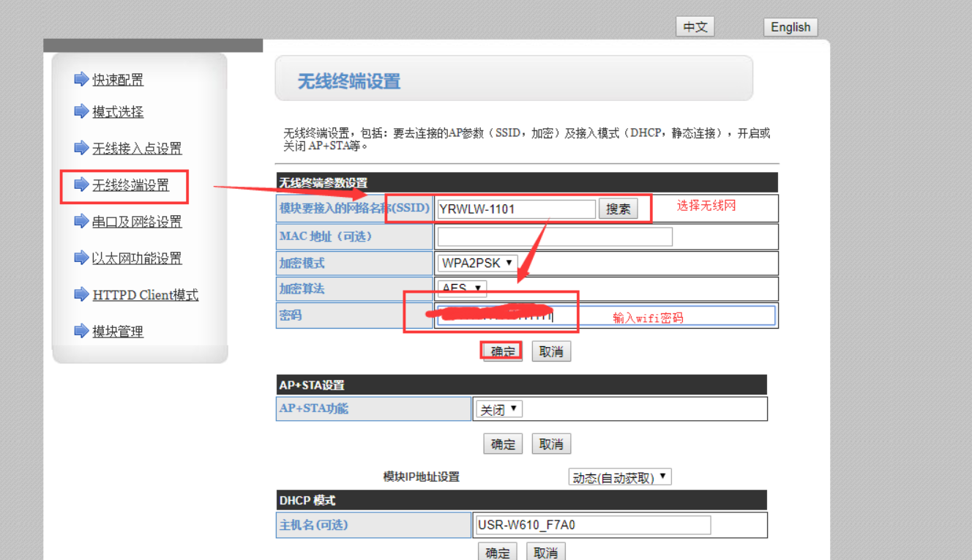The width and height of the screenshot is (972, 560).
Task: Go to the 模块管理 menu page
Action: (x=118, y=332)
